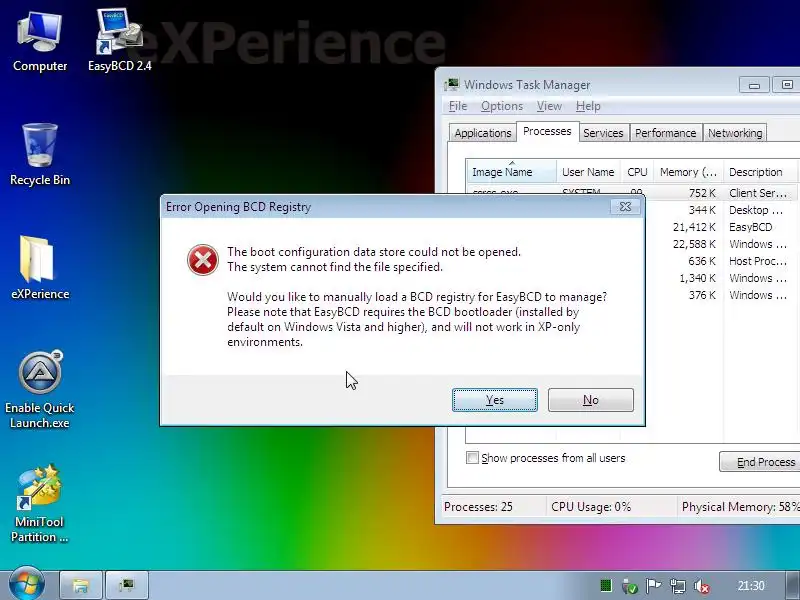Select the Processes tab
The height and width of the screenshot is (600, 800).
click(547, 131)
